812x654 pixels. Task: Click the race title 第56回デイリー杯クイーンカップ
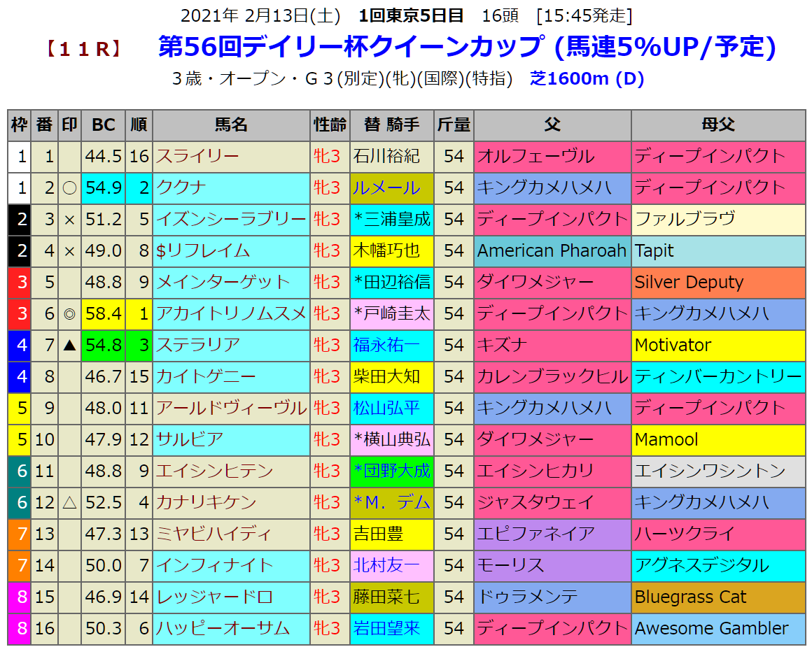coord(350,47)
